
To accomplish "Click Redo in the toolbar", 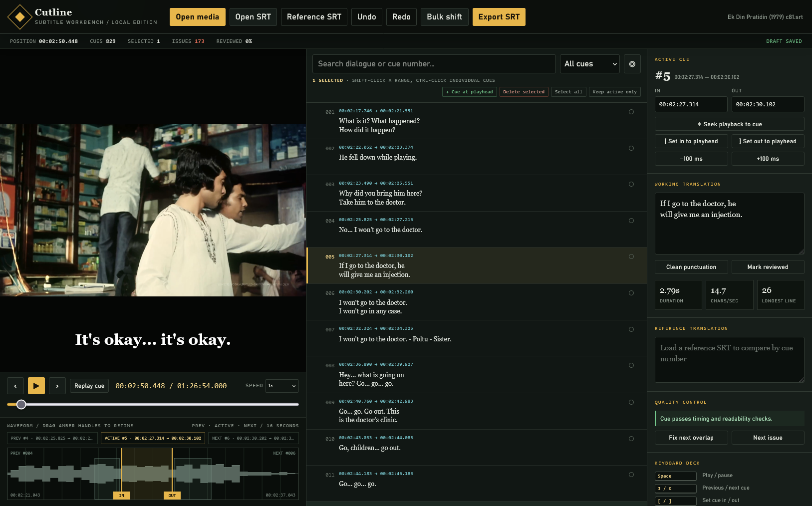I will (401, 17).
